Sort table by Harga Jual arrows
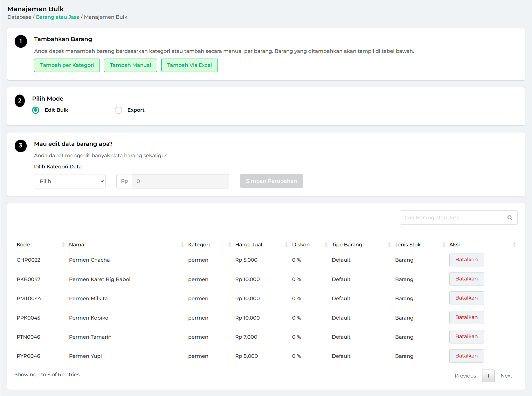 [286, 245]
